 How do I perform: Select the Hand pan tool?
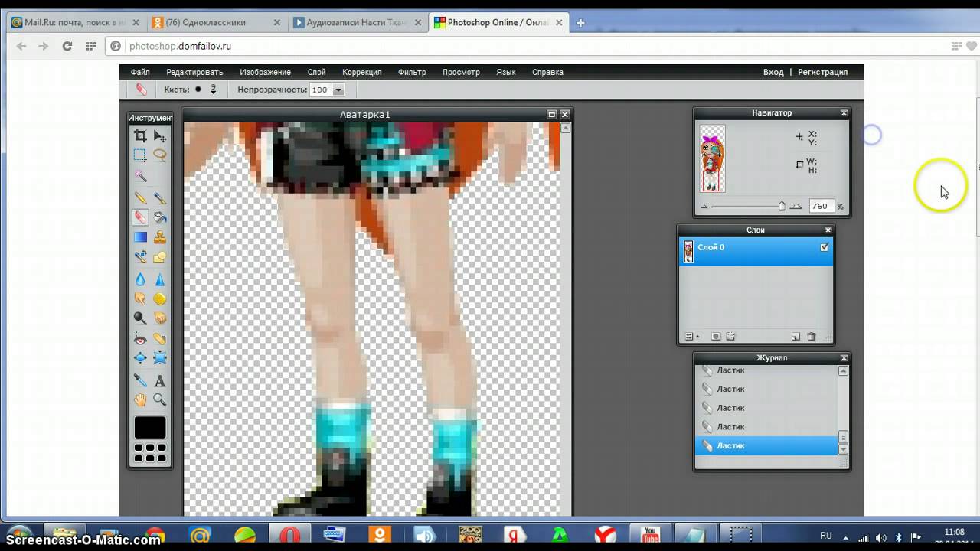[x=140, y=399]
